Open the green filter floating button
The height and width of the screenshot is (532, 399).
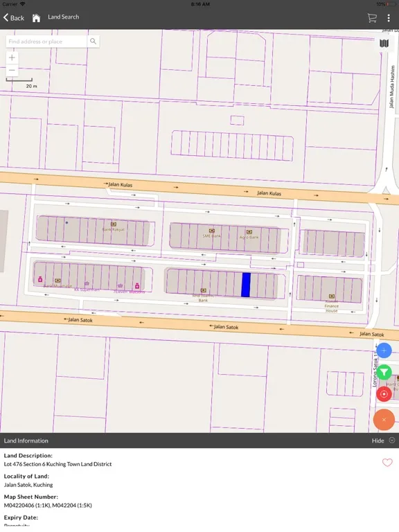coord(384,373)
